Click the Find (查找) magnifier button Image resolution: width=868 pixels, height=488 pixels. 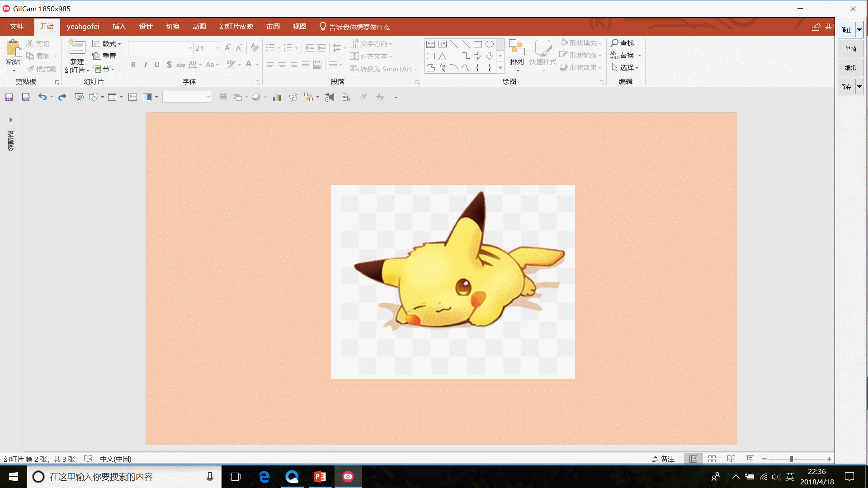(x=622, y=43)
